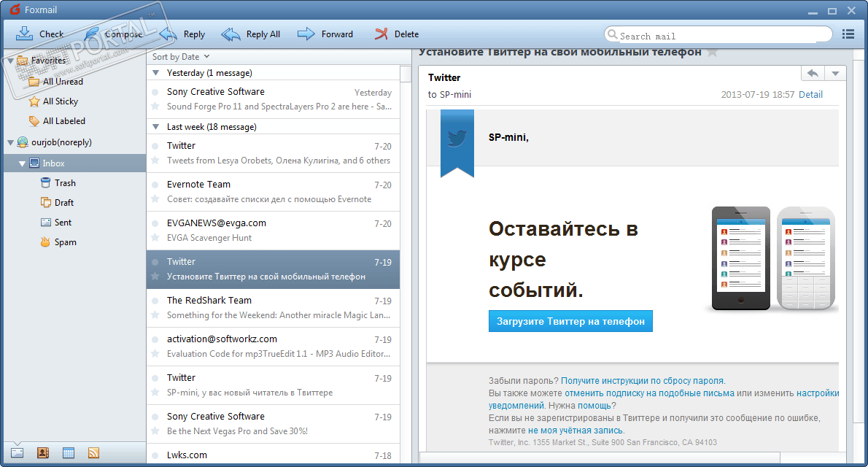Click the Загрузите Твиттер на телефон button
This screenshot has width=868, height=467.
pos(570,321)
